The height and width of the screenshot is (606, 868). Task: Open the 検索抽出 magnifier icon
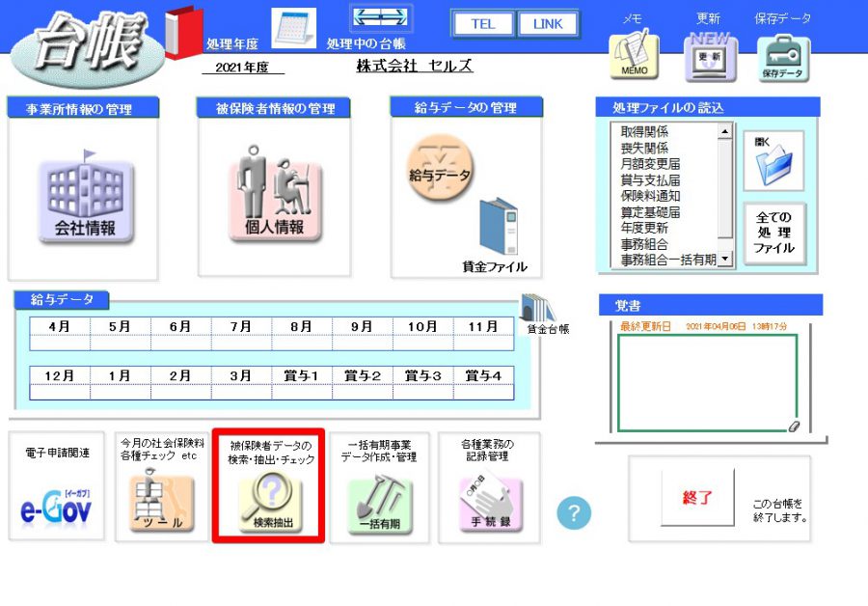pos(271,503)
